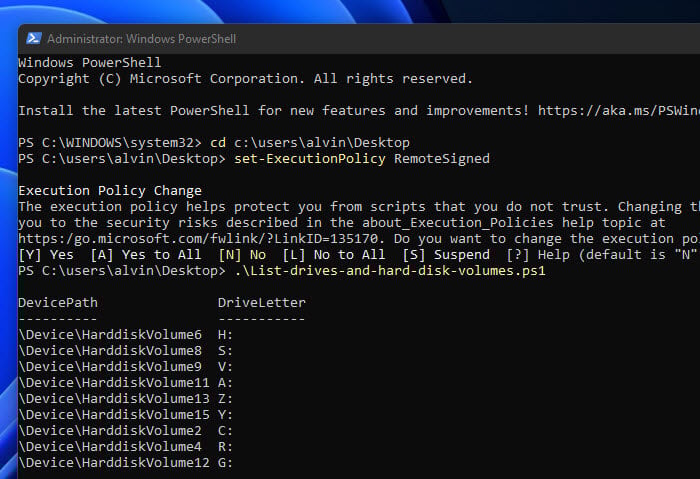Click the 'PS C:\WINDOWS\system32>' prompt

[x=110, y=142]
